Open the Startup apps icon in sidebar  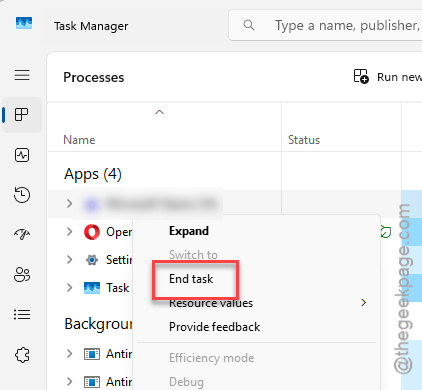point(22,234)
